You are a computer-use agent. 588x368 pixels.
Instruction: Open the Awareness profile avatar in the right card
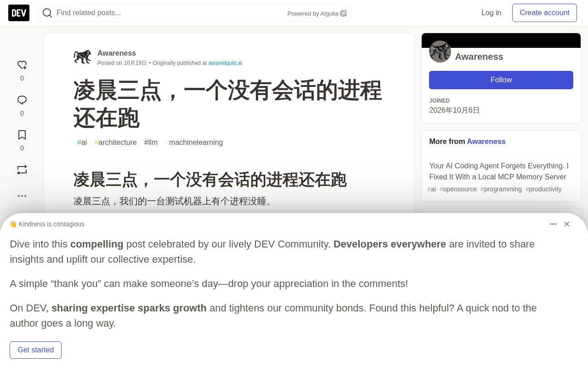pos(440,52)
